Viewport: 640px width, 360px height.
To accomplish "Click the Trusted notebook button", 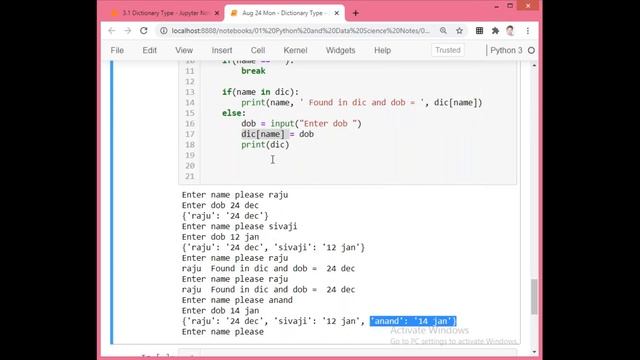I will click(448, 50).
